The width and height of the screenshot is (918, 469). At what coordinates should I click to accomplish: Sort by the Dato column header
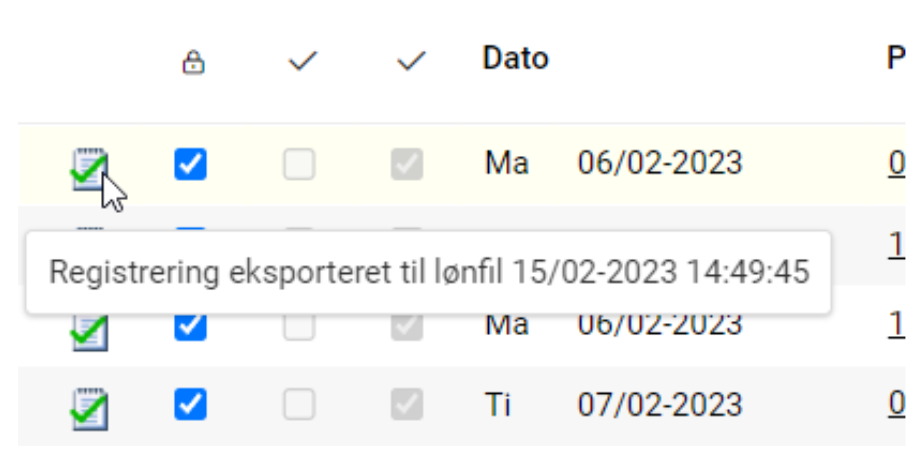click(x=515, y=58)
